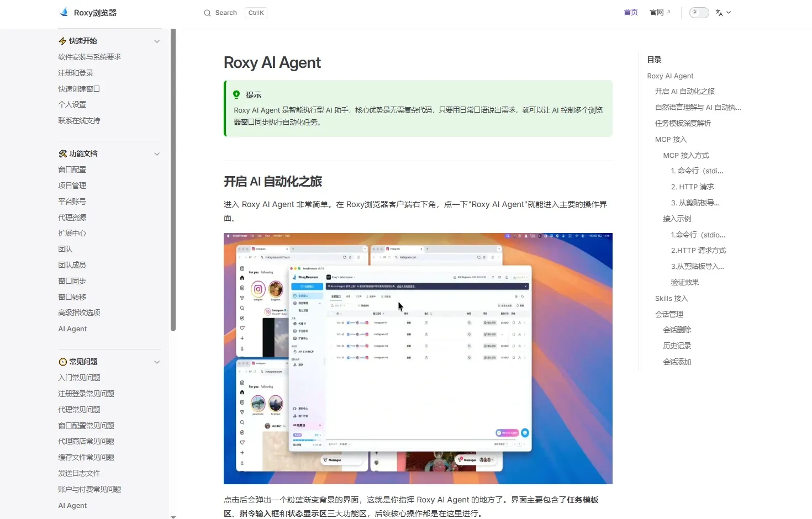This screenshot has width=812, height=519.
Task: Open 账户与付费常见问题 page
Action: [89, 489]
